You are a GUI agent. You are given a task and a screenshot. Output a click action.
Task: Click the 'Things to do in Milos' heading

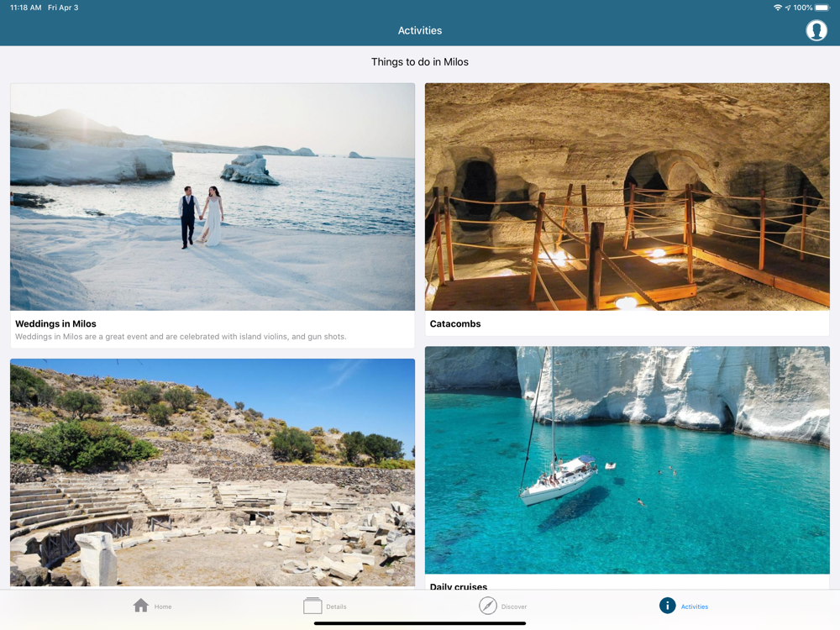click(419, 61)
